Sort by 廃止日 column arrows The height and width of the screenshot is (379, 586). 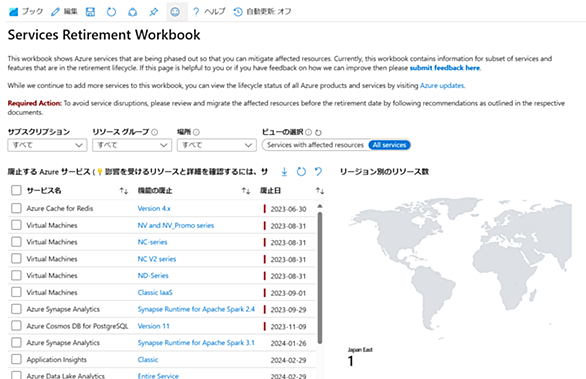(320, 191)
